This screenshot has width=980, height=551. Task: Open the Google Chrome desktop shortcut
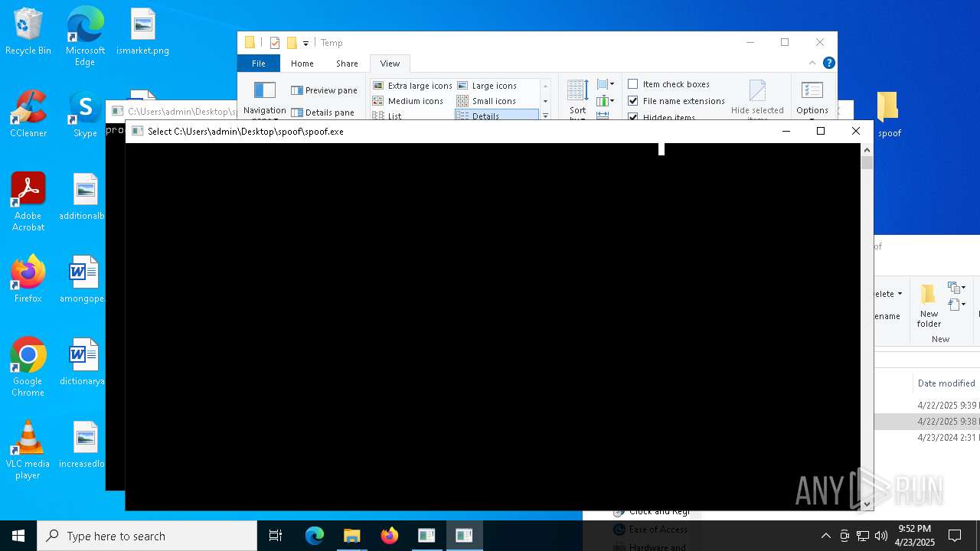tap(28, 367)
